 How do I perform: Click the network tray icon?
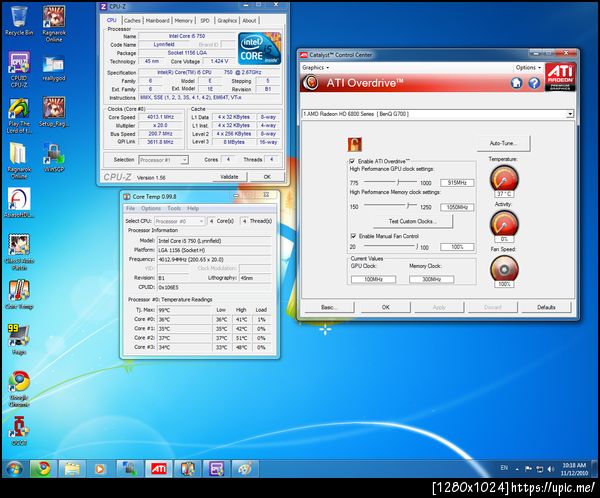point(540,469)
